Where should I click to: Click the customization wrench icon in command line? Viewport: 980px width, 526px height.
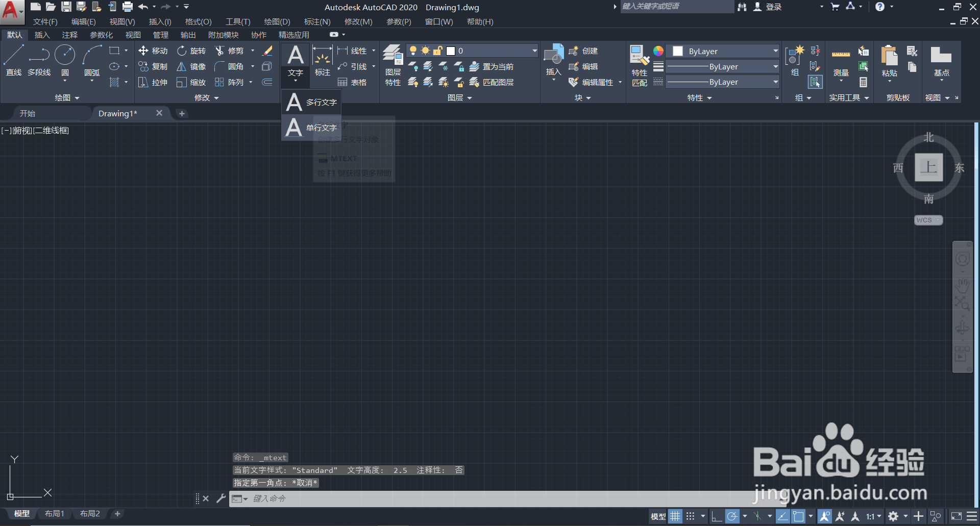(x=220, y=498)
